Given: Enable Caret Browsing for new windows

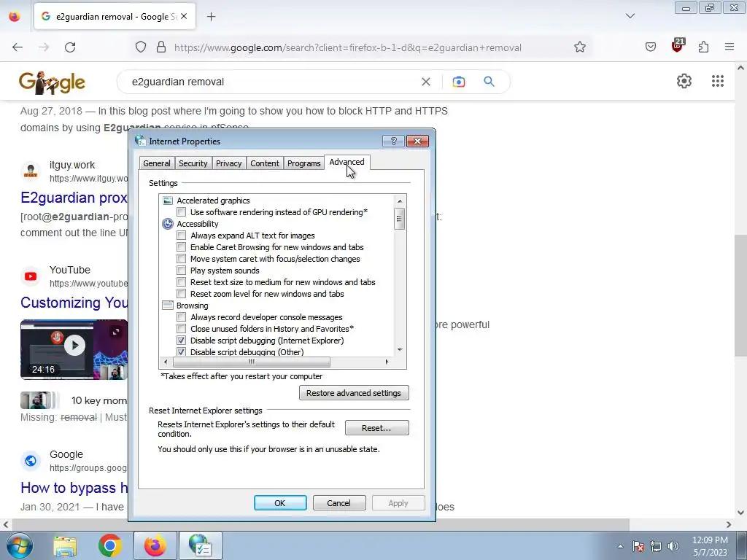Looking at the screenshot, I should coord(181,247).
